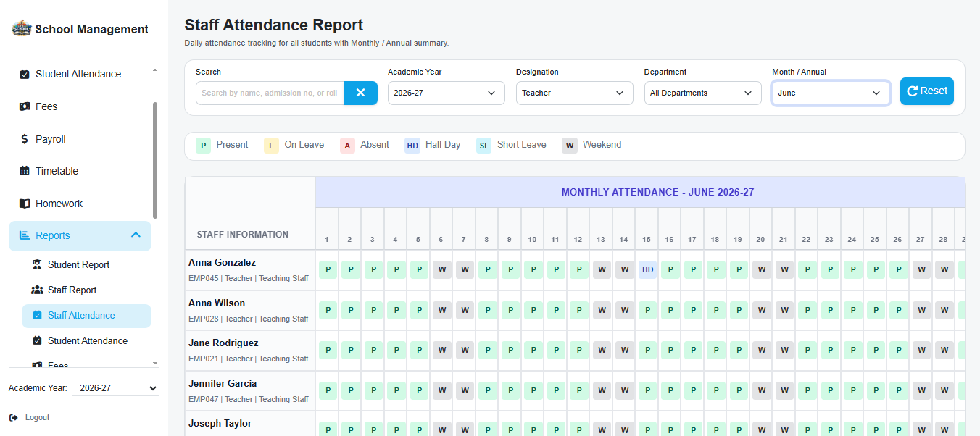Click inside the search name field
The image size is (980, 436).
click(x=270, y=93)
